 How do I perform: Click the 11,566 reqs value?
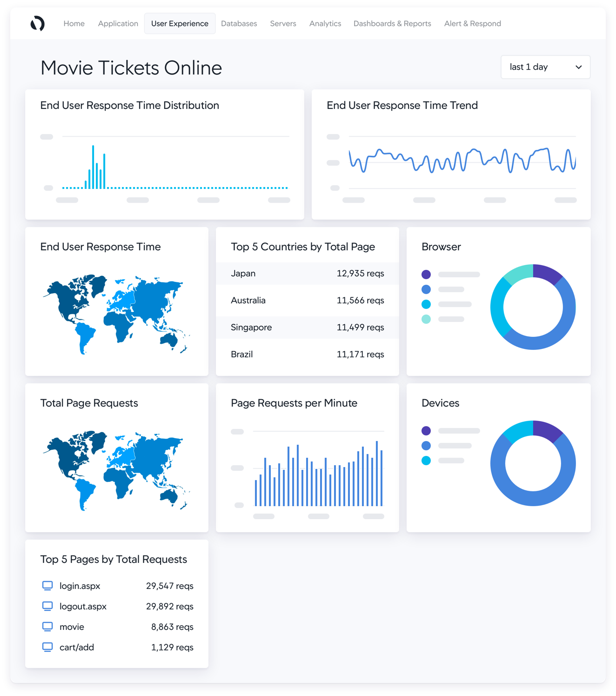point(361,301)
